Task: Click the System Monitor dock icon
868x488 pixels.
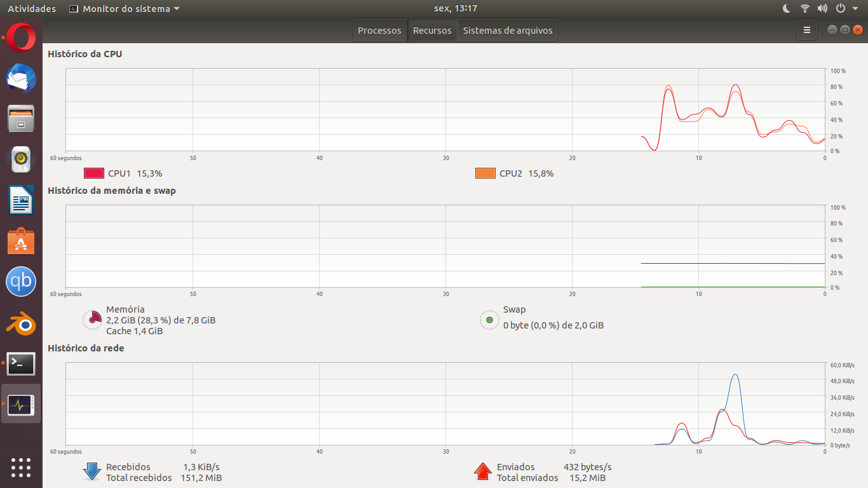Action: click(x=21, y=404)
